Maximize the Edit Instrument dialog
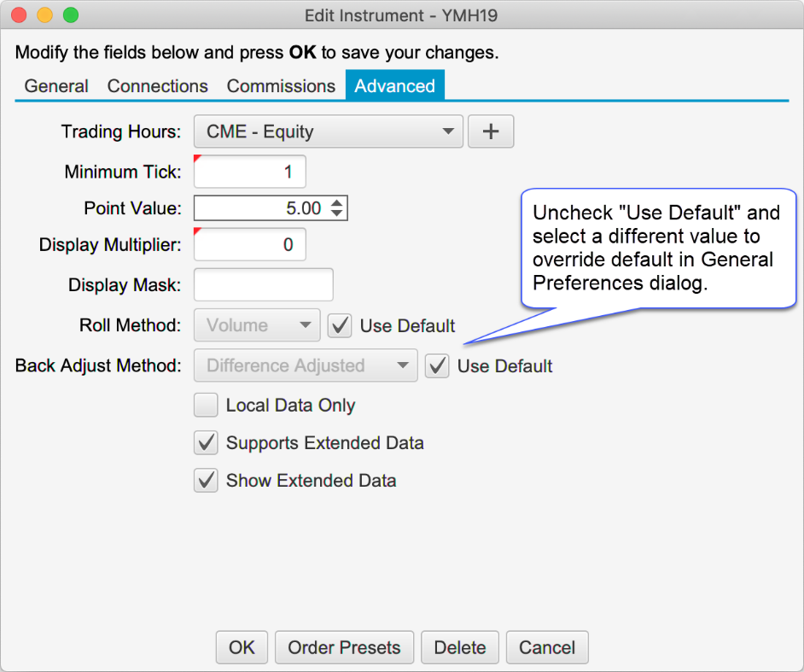 70,15
